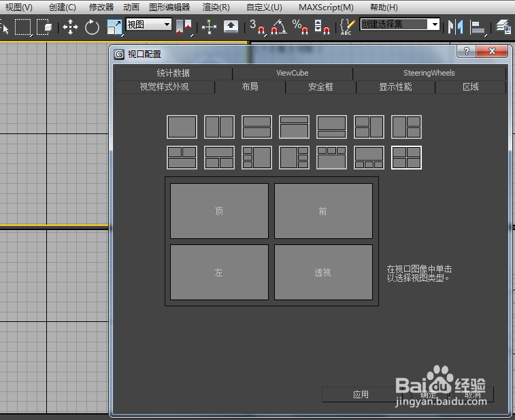515x420 pixels.
Task: Activate the Select and Scale tool
Action: (114, 27)
